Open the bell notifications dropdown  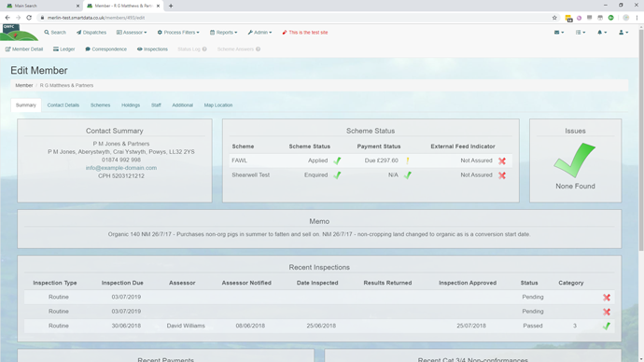pos(602,33)
